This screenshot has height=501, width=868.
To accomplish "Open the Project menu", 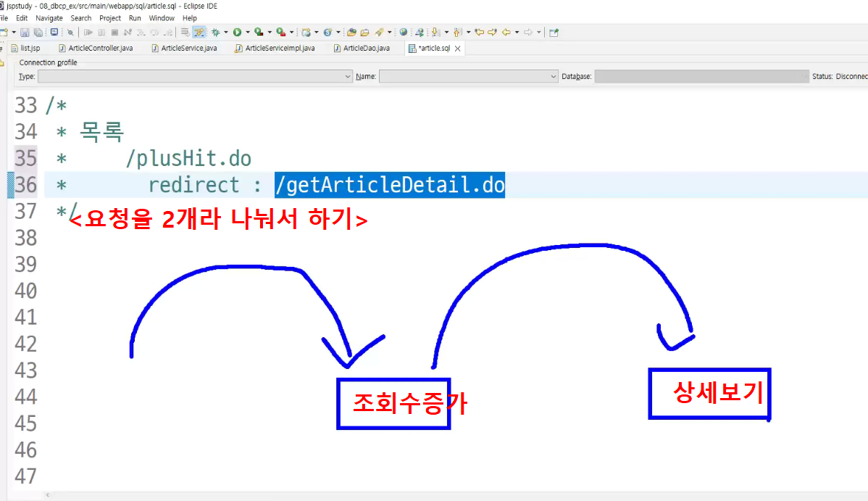I will click(x=110, y=18).
